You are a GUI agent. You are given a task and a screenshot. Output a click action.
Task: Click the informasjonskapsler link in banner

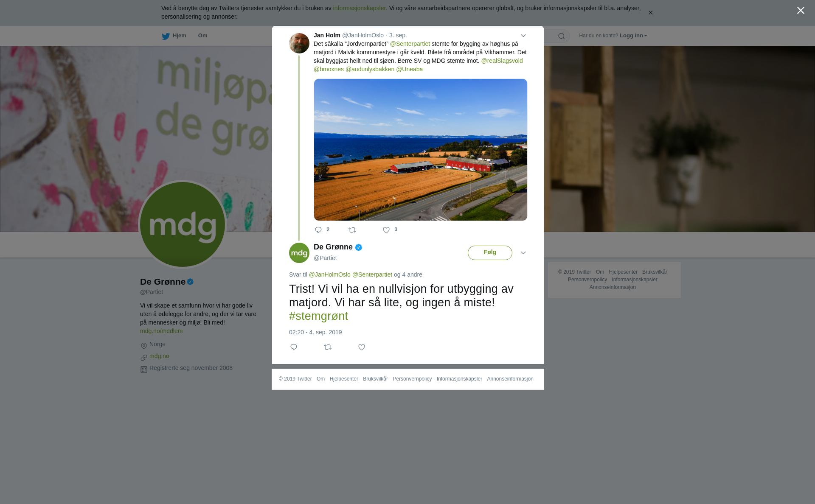coord(359,8)
